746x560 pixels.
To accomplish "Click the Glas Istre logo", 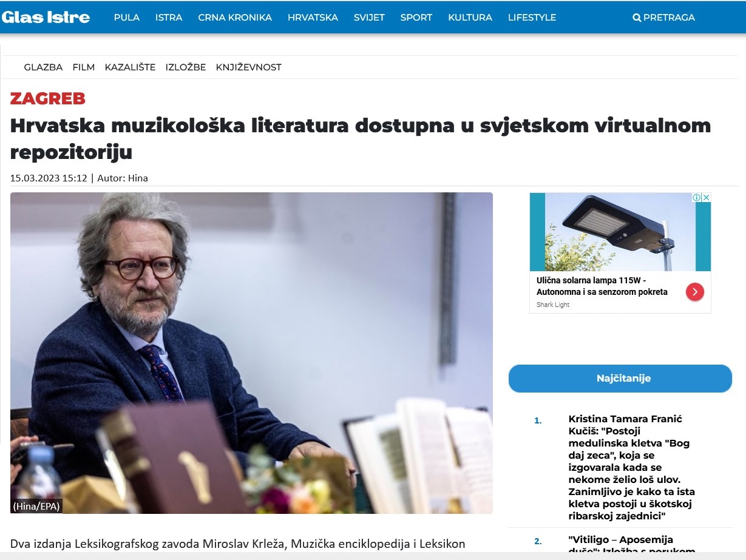I will [46, 17].
